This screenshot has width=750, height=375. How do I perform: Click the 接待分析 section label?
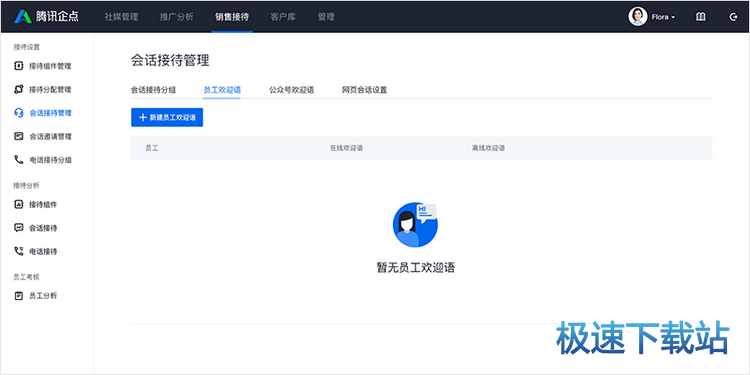(x=27, y=186)
